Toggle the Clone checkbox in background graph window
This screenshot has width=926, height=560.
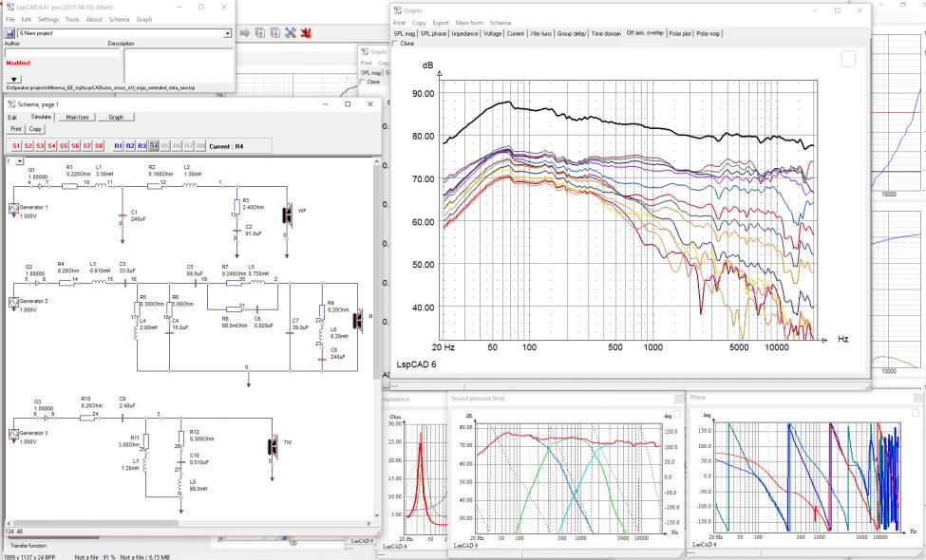pyautogui.click(x=363, y=82)
